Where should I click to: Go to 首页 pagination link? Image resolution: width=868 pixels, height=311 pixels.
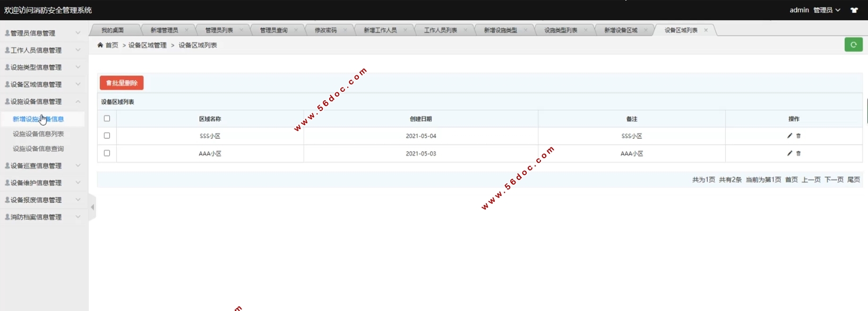pos(792,180)
